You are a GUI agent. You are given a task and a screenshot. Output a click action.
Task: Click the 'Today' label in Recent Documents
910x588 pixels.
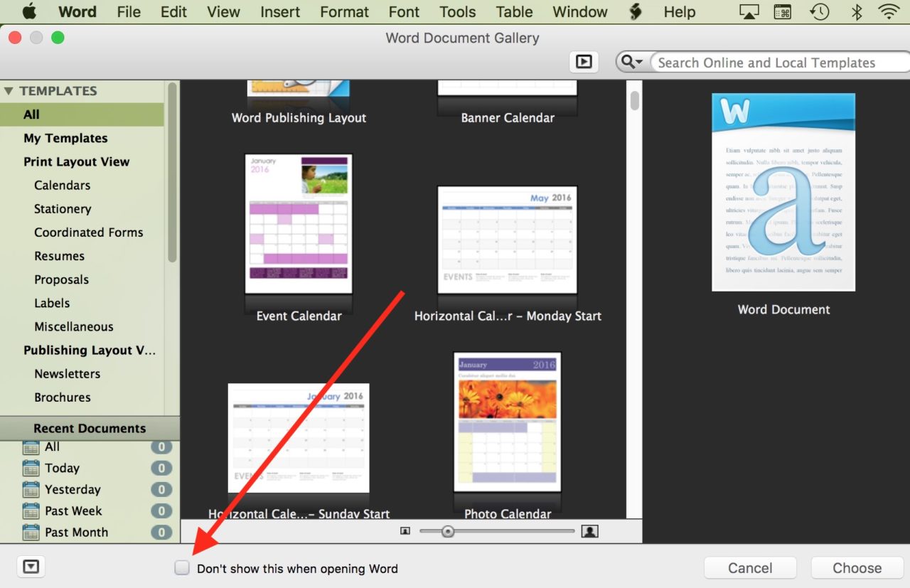tap(62, 468)
